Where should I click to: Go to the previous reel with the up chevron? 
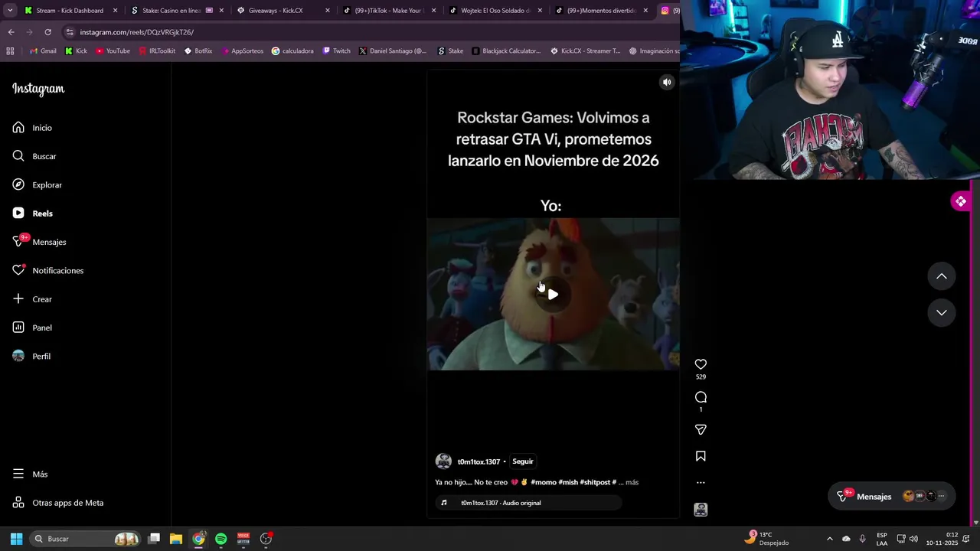942,276
